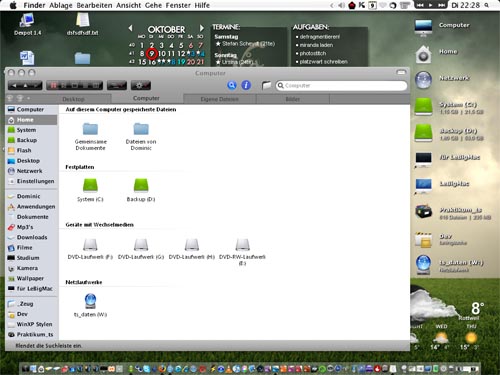Select the red highlighted view mode button
Screen dimensions: 500x375
pyautogui.click(x=52, y=86)
